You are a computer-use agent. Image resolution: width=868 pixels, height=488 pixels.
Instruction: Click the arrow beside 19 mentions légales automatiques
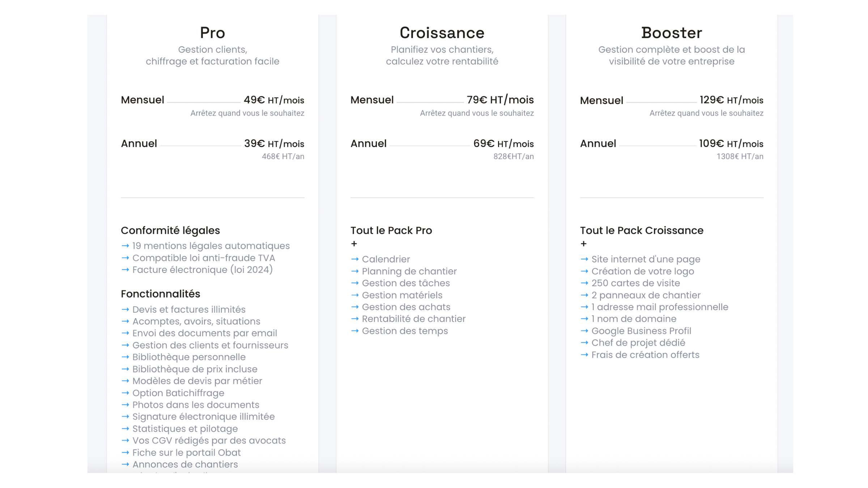coord(125,246)
